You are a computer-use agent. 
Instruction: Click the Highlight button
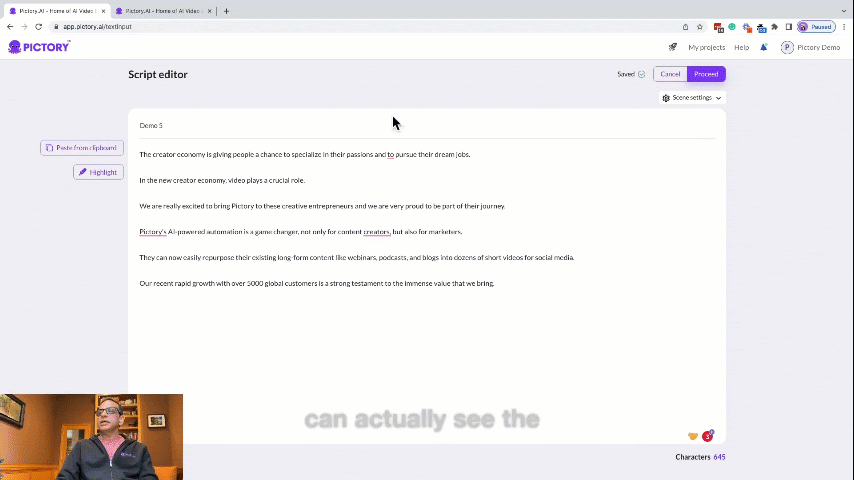coord(98,172)
